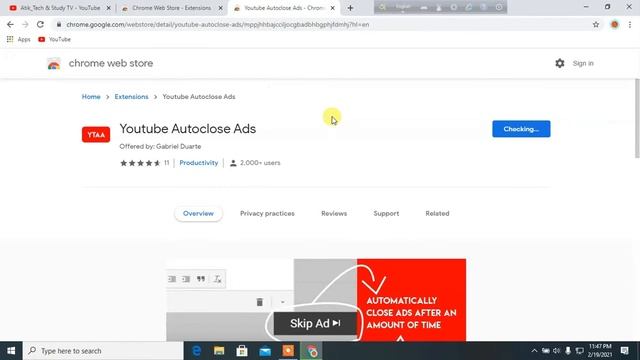640x360 pixels.
Task: Click the microphone tray icon
Action: (568, 351)
